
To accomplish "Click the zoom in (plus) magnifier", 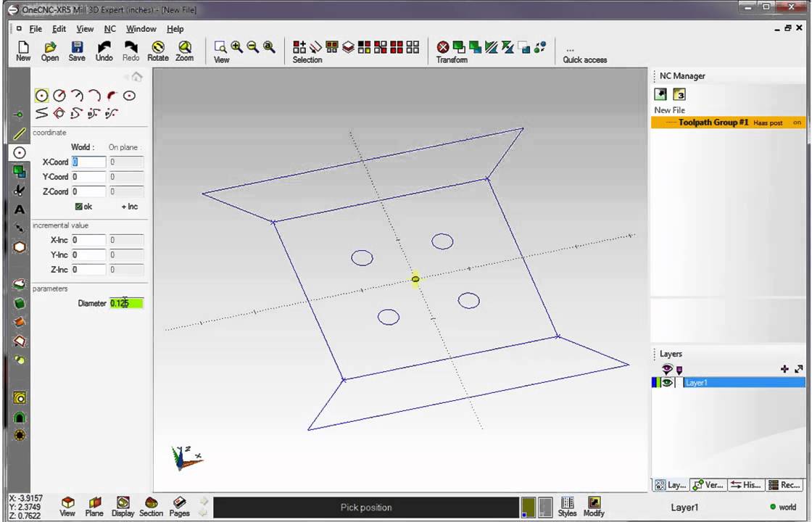I will [x=236, y=47].
